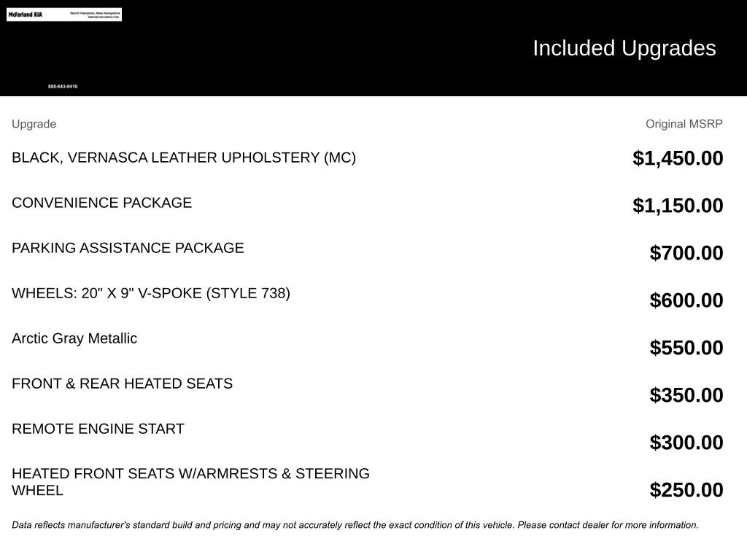Viewport: 747px width, 560px height.
Task: Select the Remote Engine Start entry
Action: (98, 429)
